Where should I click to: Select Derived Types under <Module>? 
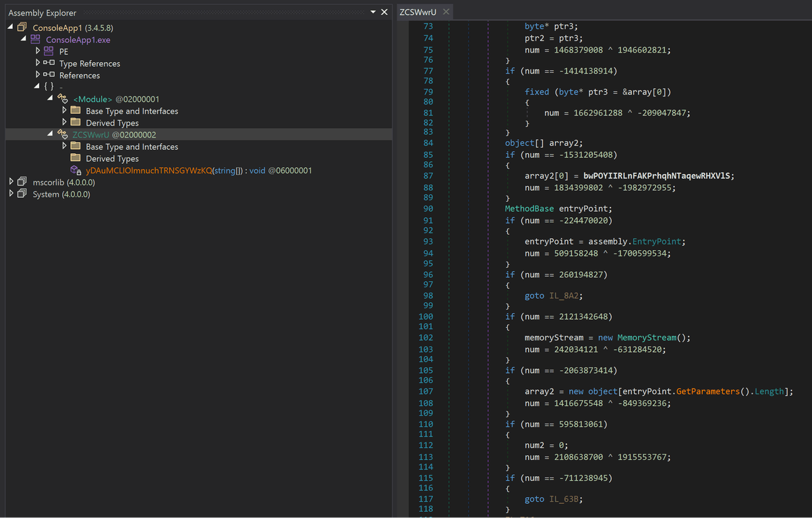[112, 123]
